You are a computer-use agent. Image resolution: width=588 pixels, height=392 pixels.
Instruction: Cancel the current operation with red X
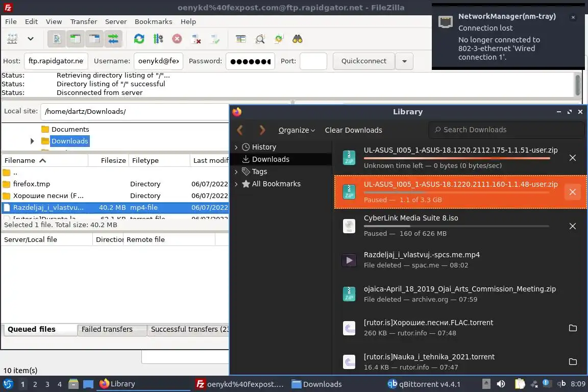177,39
